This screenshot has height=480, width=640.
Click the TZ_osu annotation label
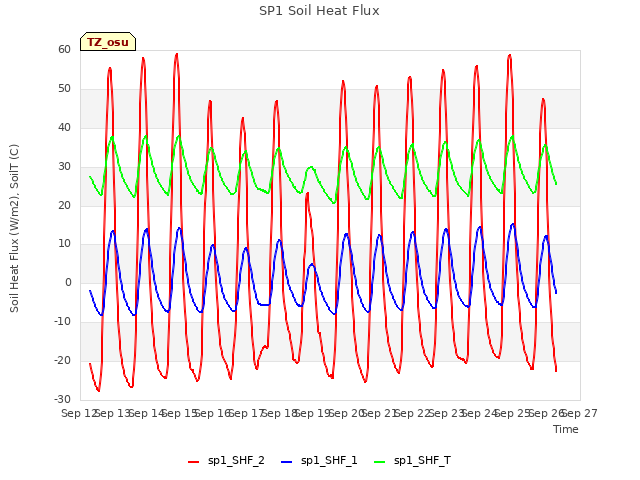click(108, 42)
